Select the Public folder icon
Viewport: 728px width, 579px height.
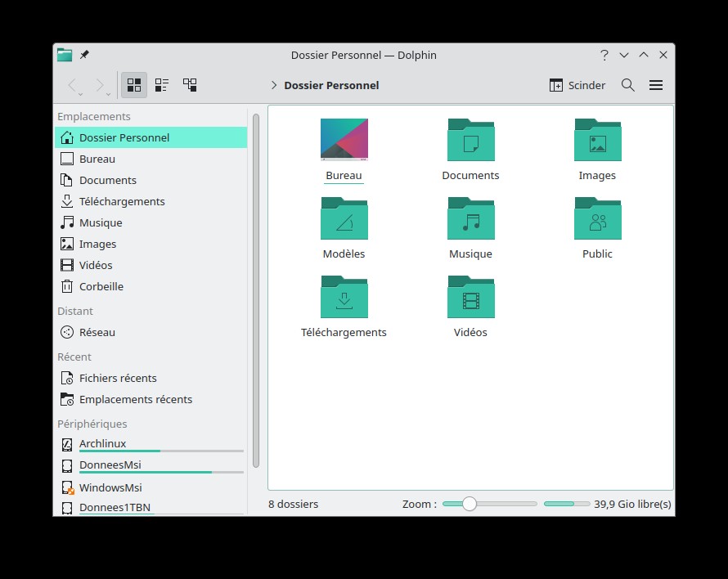click(598, 218)
